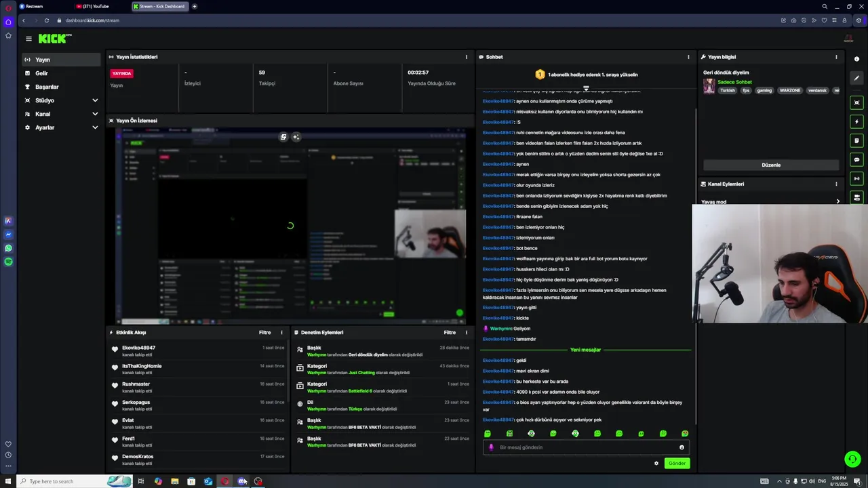Open Kanal Eylemleri panel three-dot menu
The width and height of the screenshot is (868, 488).
point(836,184)
